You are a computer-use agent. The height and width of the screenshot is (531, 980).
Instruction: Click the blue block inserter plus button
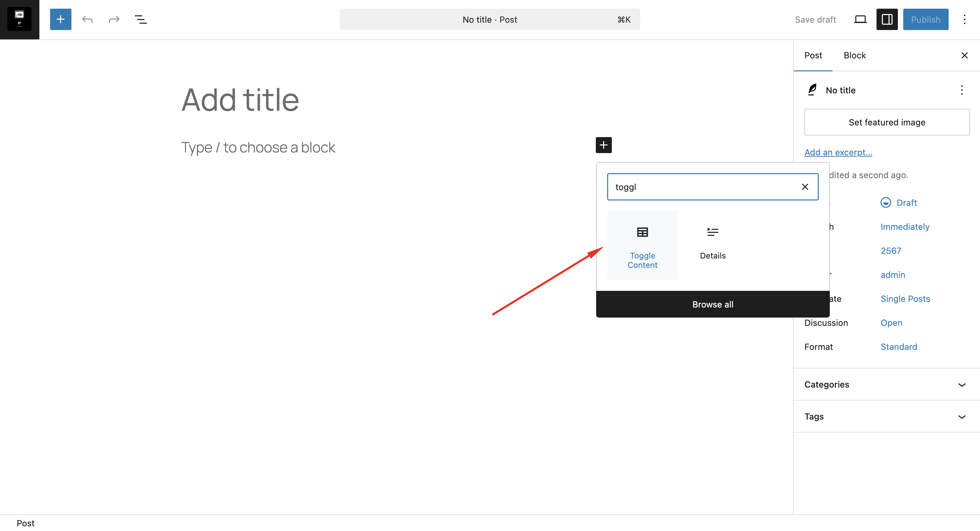[x=60, y=19]
